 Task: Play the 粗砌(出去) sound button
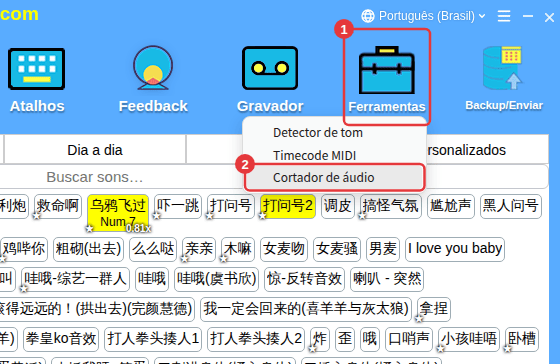click(88, 249)
